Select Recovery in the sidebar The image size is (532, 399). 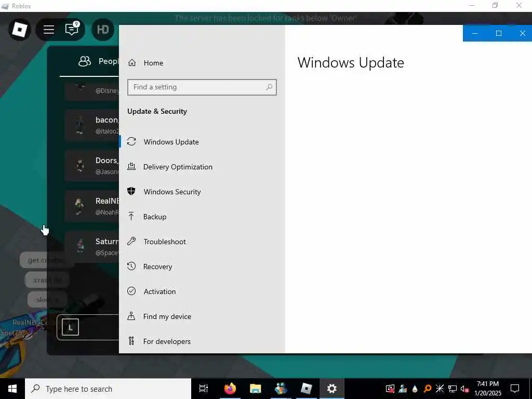coord(157,267)
